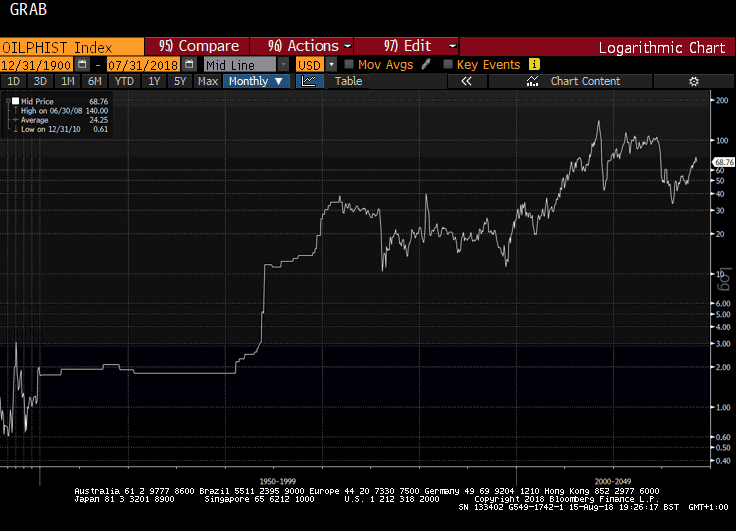Open the 97) Edit menu
This screenshot has height=531, width=736.
click(x=406, y=46)
